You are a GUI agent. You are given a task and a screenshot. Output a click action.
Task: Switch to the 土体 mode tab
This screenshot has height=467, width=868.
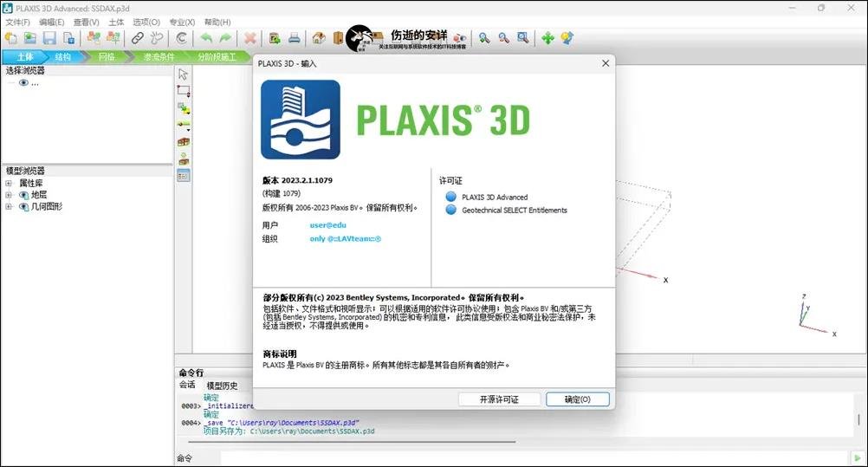coord(24,56)
